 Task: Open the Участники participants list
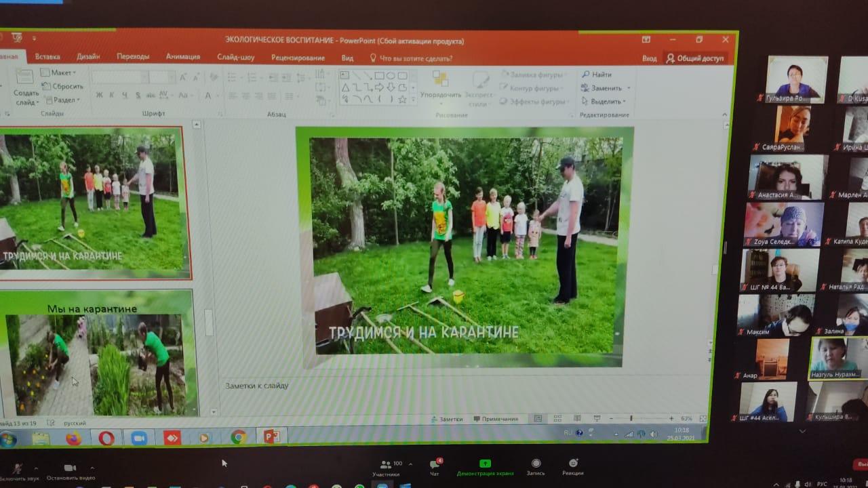pyautogui.click(x=387, y=465)
